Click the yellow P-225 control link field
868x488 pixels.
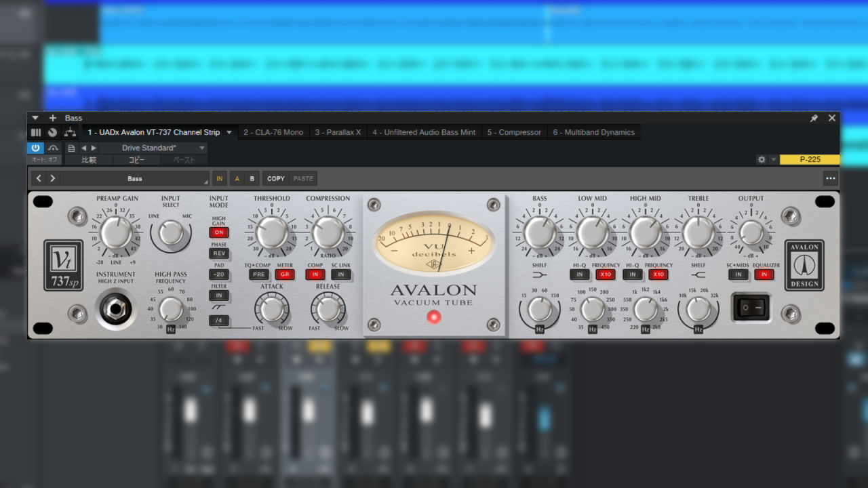(810, 160)
